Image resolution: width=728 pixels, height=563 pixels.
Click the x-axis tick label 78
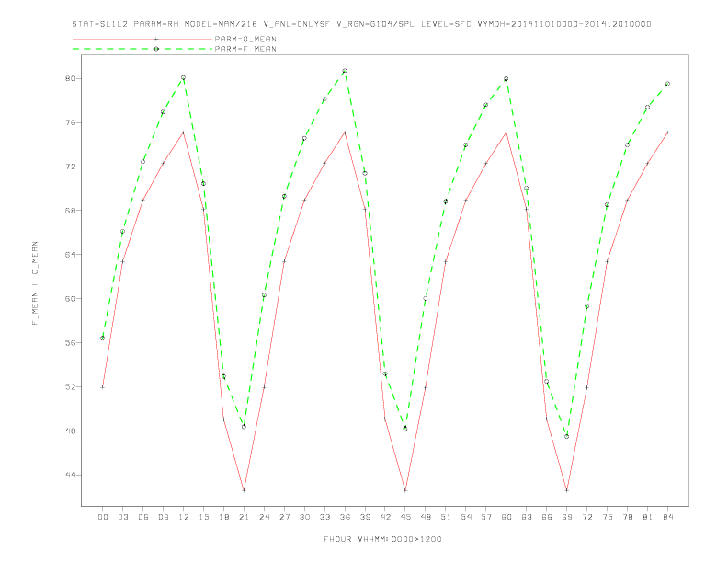pyautogui.click(x=627, y=517)
